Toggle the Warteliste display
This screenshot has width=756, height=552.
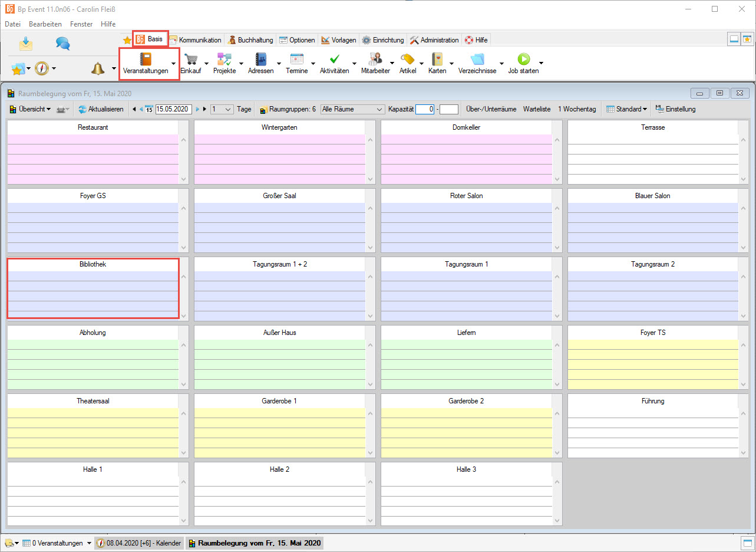[x=537, y=109]
